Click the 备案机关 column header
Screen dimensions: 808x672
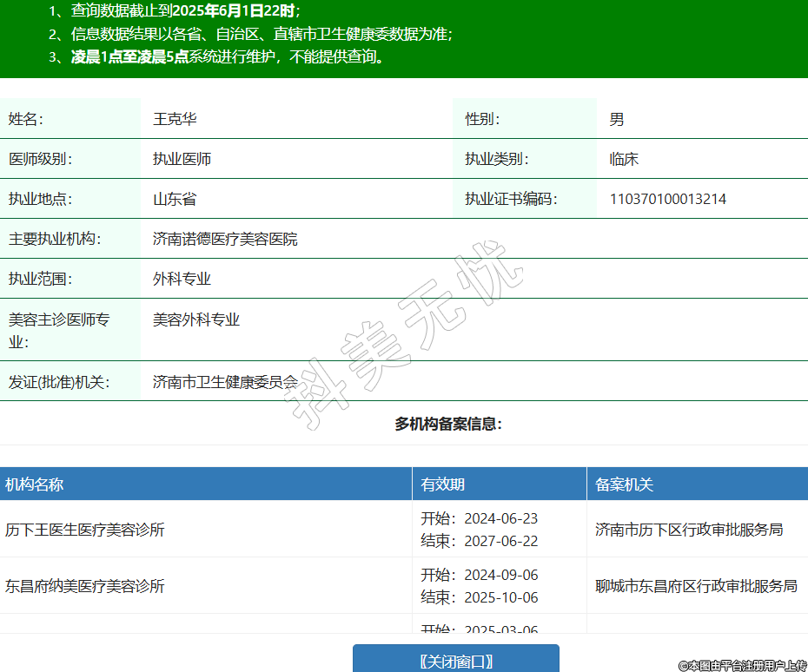[x=624, y=484]
